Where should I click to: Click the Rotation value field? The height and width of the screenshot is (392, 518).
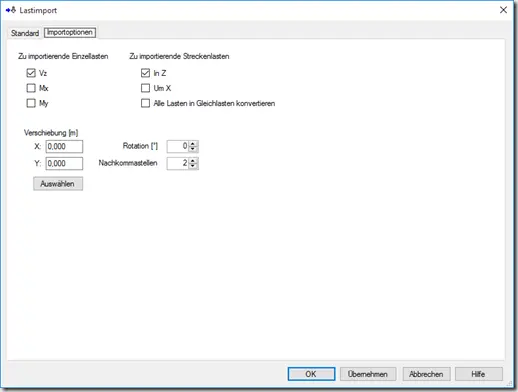(x=178, y=146)
